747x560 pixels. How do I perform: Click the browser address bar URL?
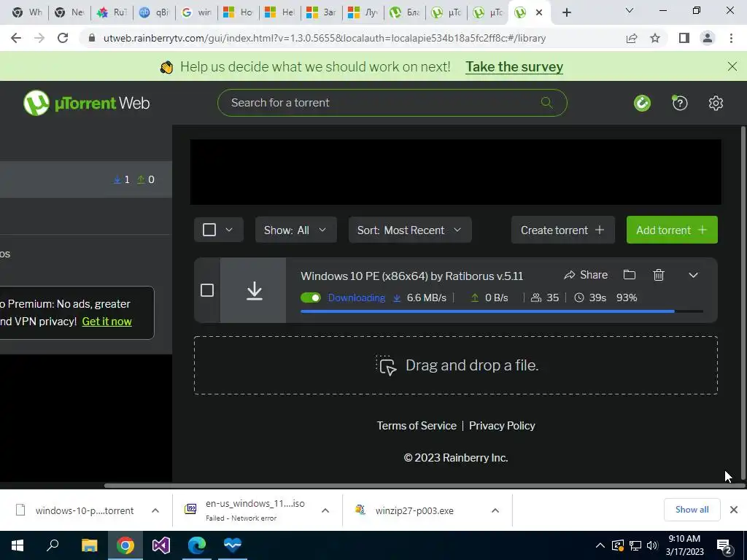point(325,38)
